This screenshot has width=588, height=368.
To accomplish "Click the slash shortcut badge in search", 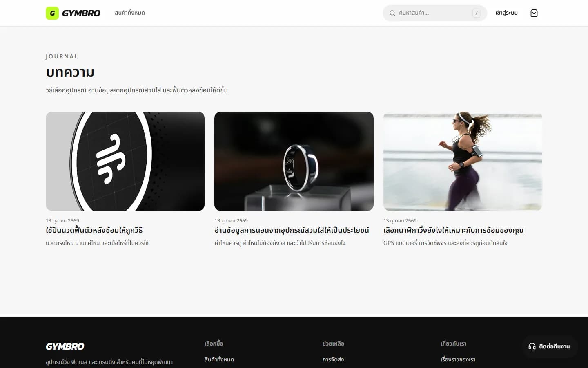I will [x=476, y=13].
